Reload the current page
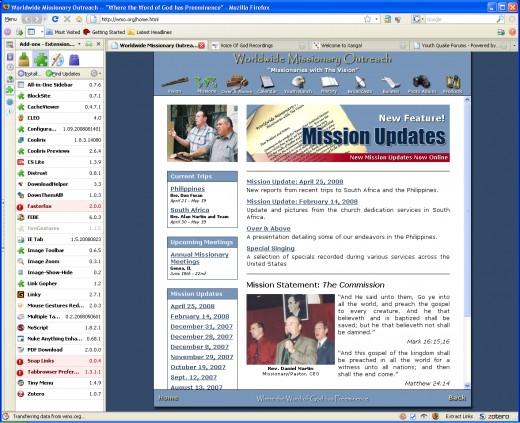This screenshot has height=423, width=520. tap(55, 19)
